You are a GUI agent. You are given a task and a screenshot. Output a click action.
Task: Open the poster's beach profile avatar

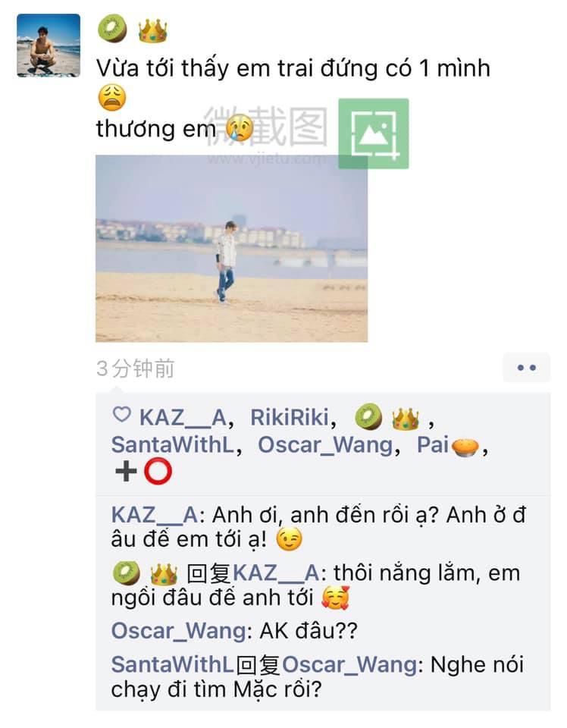point(49,45)
